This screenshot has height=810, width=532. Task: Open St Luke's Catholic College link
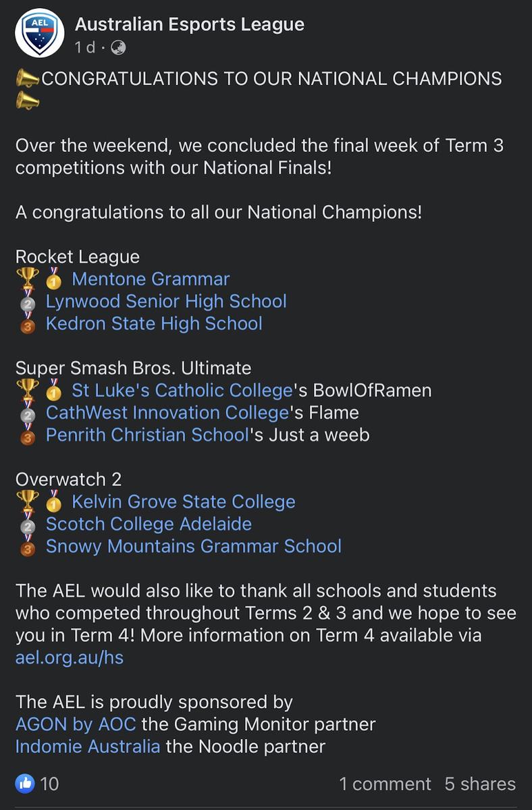pos(182,390)
